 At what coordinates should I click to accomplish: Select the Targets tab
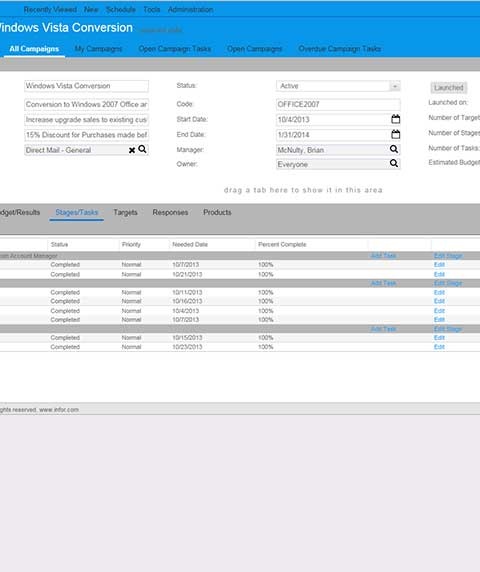[125, 212]
